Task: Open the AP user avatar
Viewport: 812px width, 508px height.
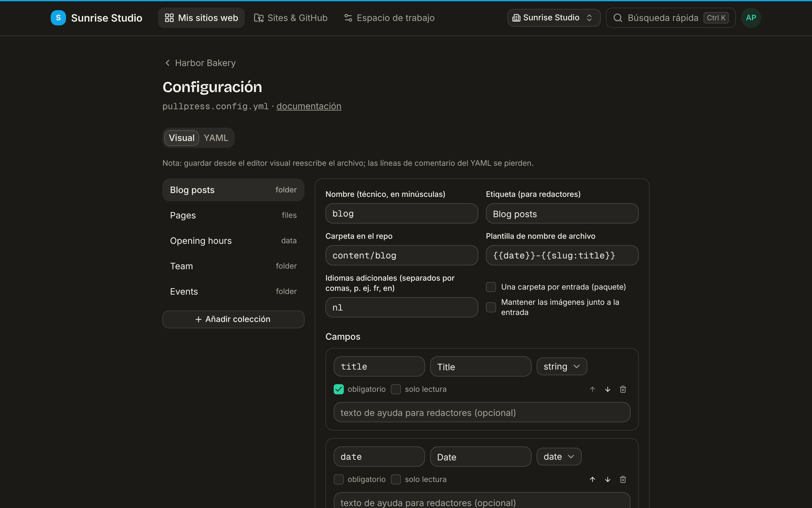Action: [x=750, y=18]
